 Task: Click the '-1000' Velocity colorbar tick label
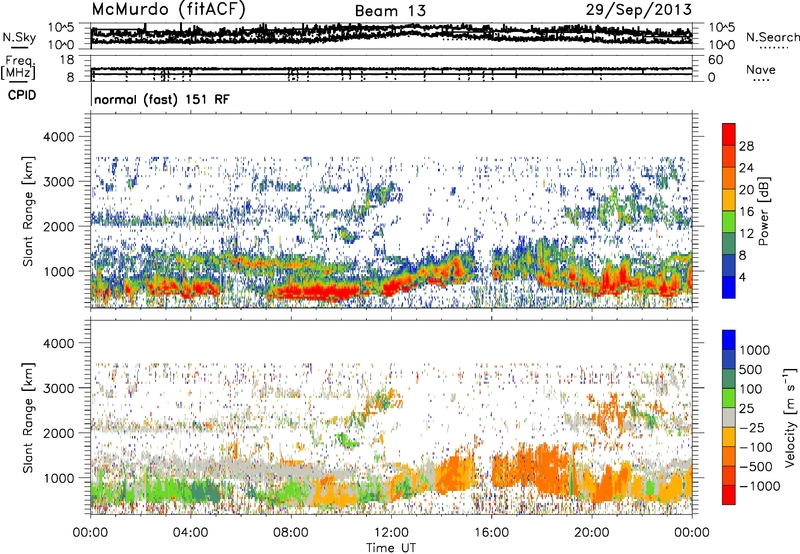coord(759,486)
